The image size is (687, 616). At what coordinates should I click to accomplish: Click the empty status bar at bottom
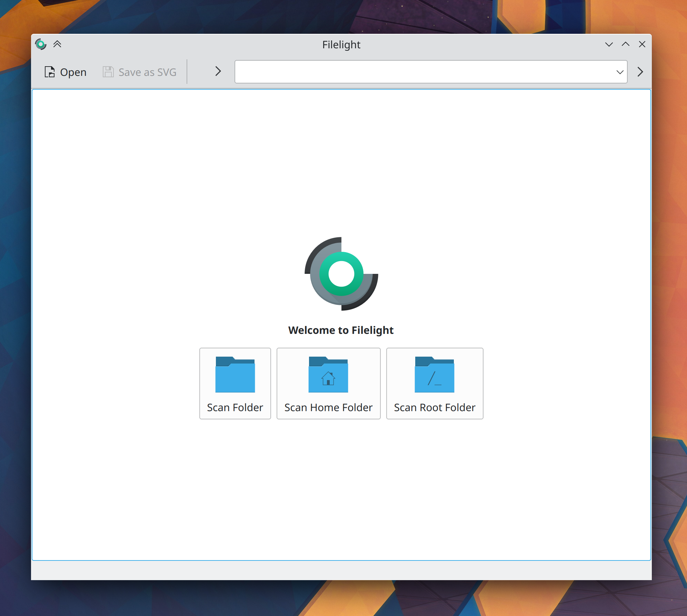[x=341, y=570]
